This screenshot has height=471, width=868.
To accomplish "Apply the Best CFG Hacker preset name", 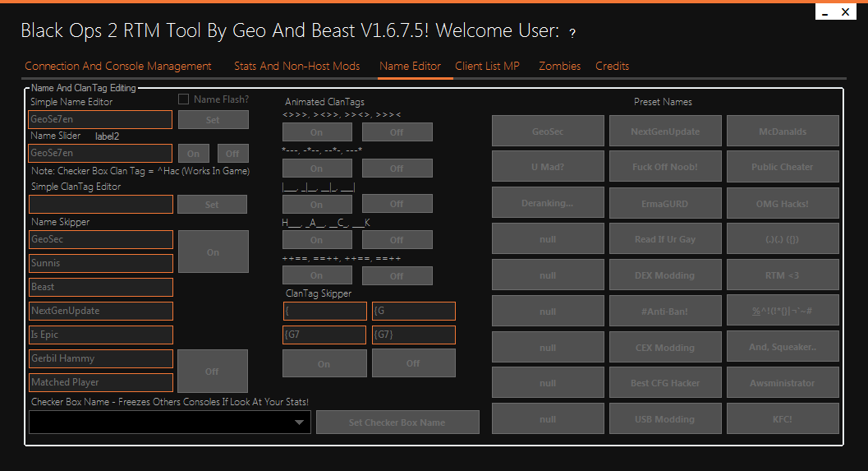I will pyautogui.click(x=665, y=382).
